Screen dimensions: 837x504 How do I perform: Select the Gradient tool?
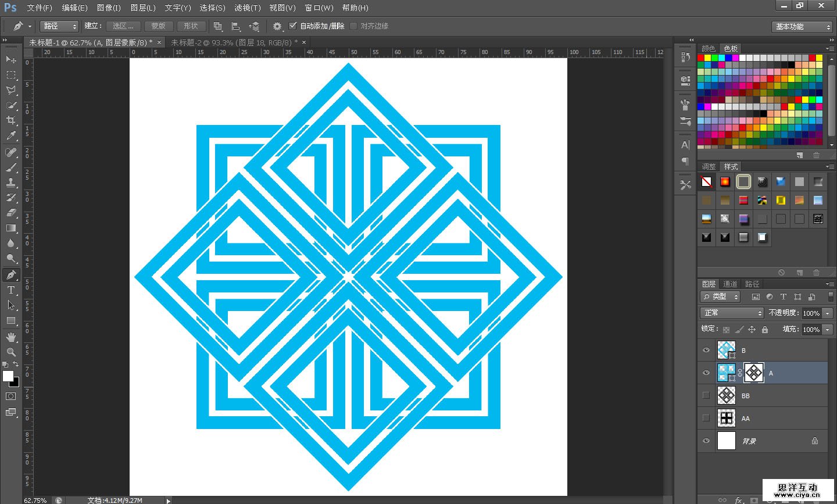11,228
